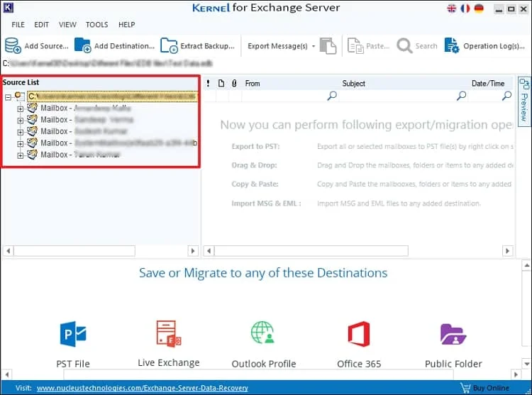Click destinations panel scroll up arrow
The height and width of the screenshot is (395, 532).
pyautogui.click(x=526, y=265)
